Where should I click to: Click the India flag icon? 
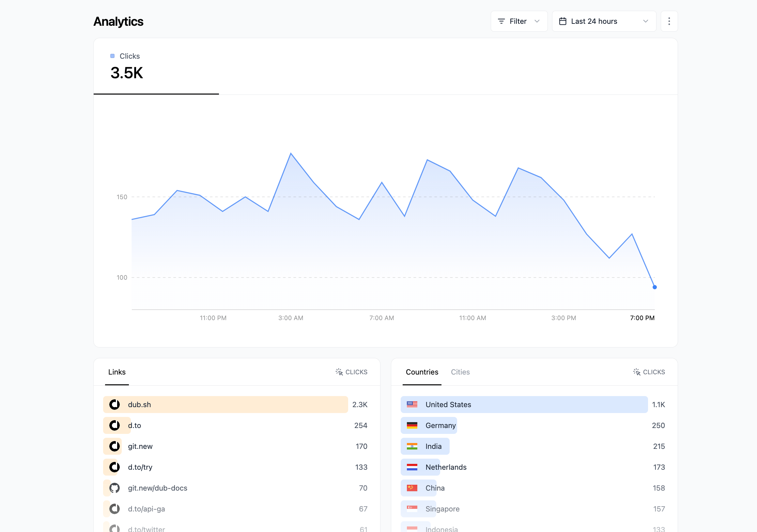tap(412, 446)
